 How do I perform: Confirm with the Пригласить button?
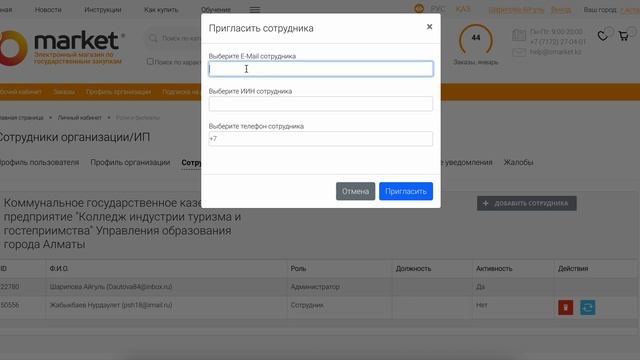[406, 191]
